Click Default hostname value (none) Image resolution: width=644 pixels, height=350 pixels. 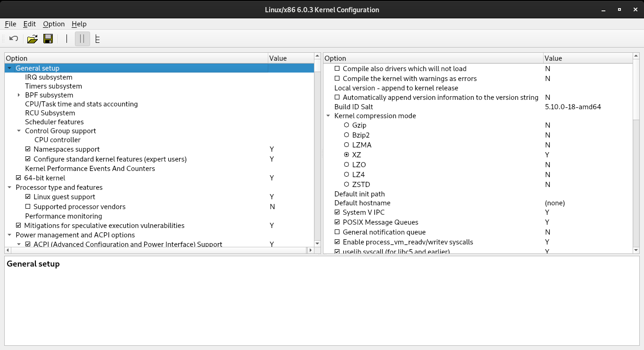(x=555, y=203)
